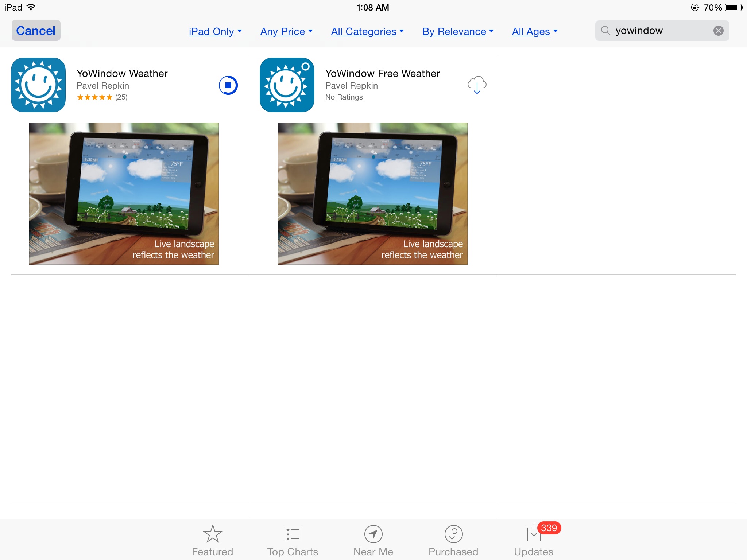Screen dimensions: 747x560
Task: Tap the search magnifier icon
Action: click(605, 31)
